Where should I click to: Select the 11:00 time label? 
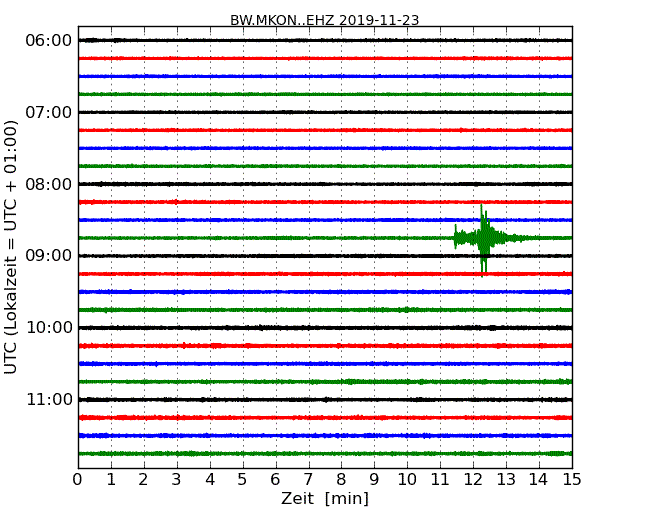49,399
